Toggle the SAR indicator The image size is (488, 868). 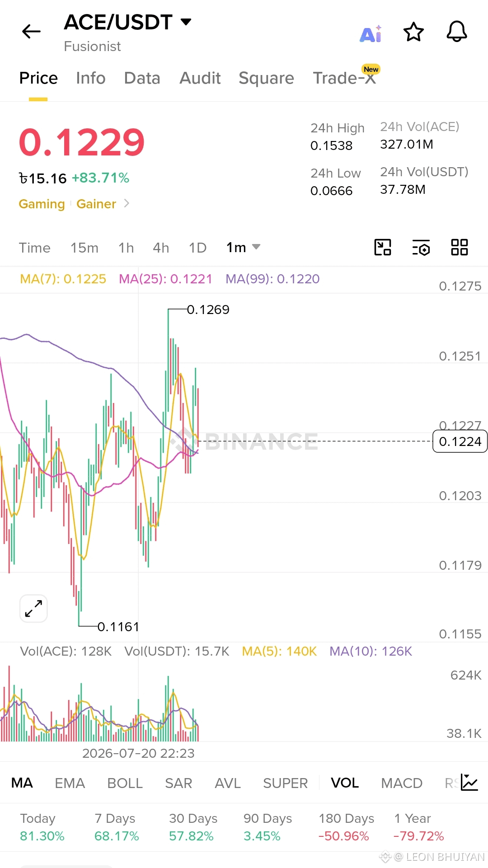[x=178, y=783]
